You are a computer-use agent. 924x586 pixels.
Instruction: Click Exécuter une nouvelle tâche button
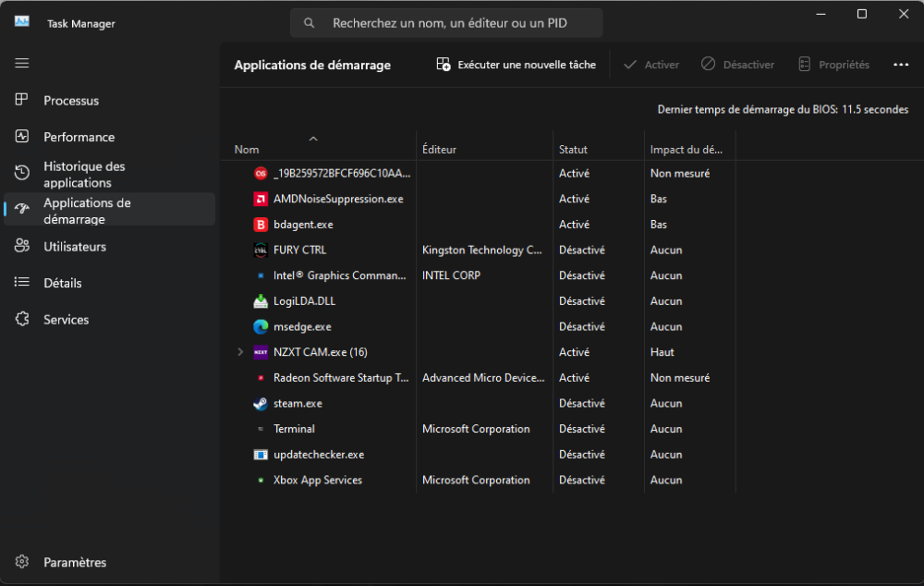coord(517,65)
